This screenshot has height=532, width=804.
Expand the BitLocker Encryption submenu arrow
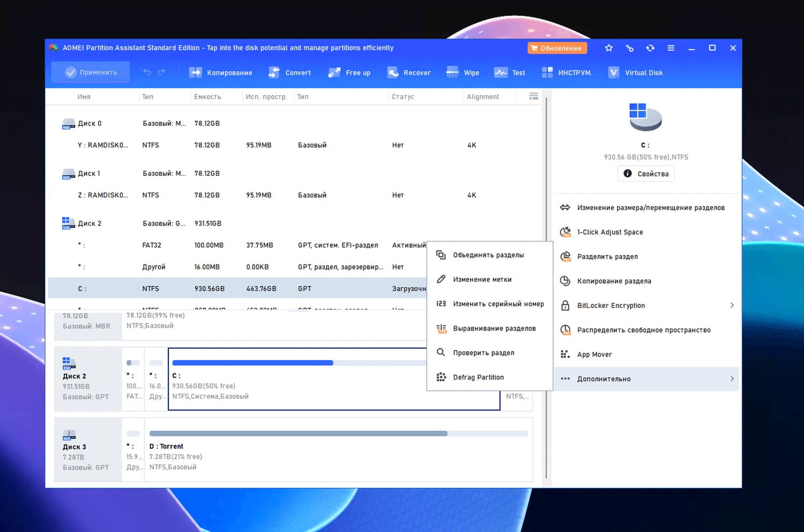(x=732, y=305)
